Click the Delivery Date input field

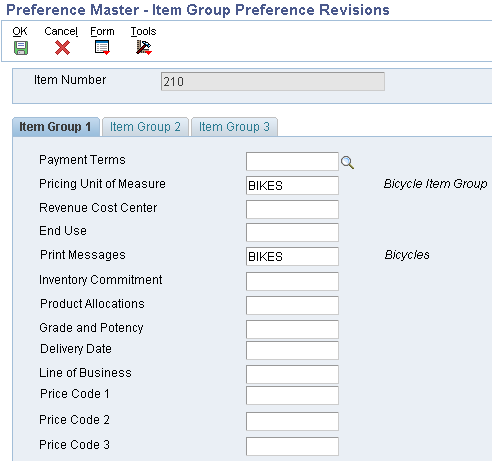[292, 350]
